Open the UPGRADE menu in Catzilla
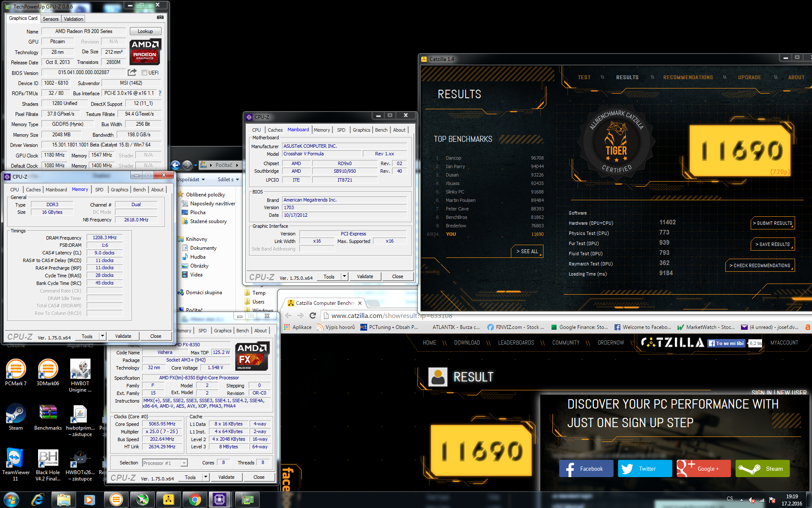Screen dimensions: 812x508 (749, 77)
